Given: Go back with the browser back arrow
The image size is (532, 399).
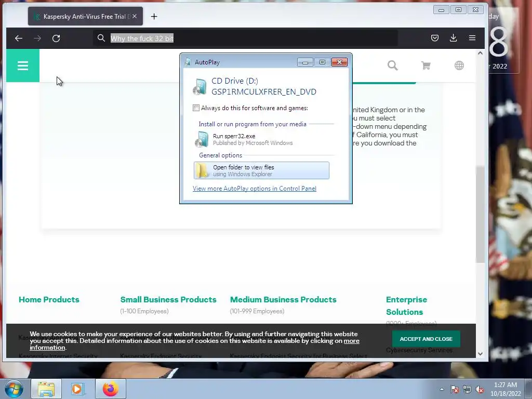Looking at the screenshot, I should [x=19, y=38].
